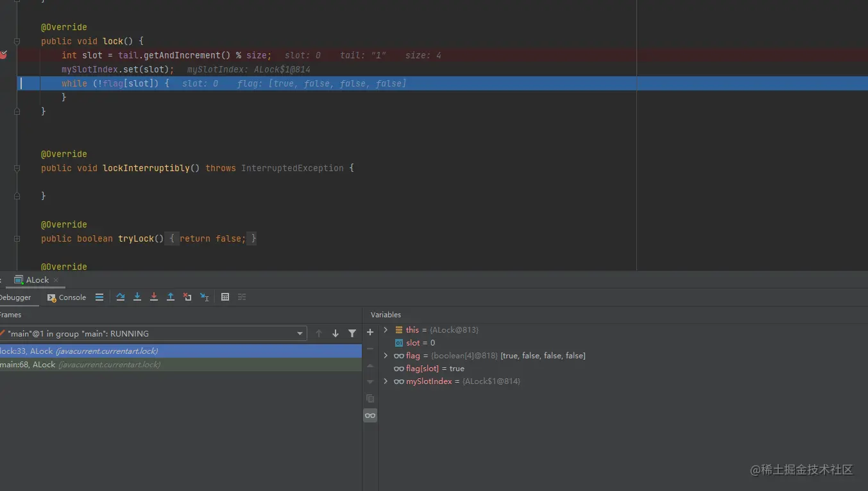Click the remove watch minus icon
Viewport: 868px width, 491px height.
(370, 349)
